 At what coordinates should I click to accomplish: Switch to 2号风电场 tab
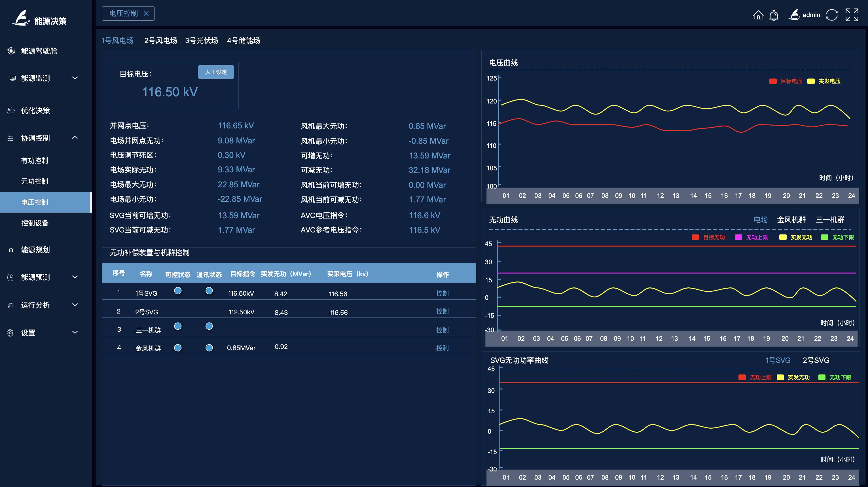[160, 41]
